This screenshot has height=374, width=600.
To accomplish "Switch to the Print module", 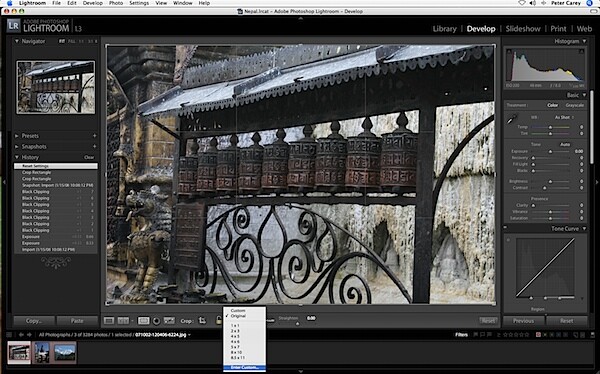I will tap(558, 29).
